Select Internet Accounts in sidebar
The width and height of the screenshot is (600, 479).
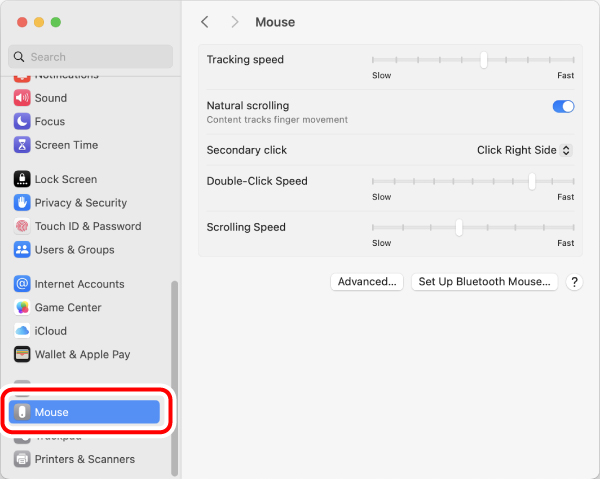coord(79,284)
